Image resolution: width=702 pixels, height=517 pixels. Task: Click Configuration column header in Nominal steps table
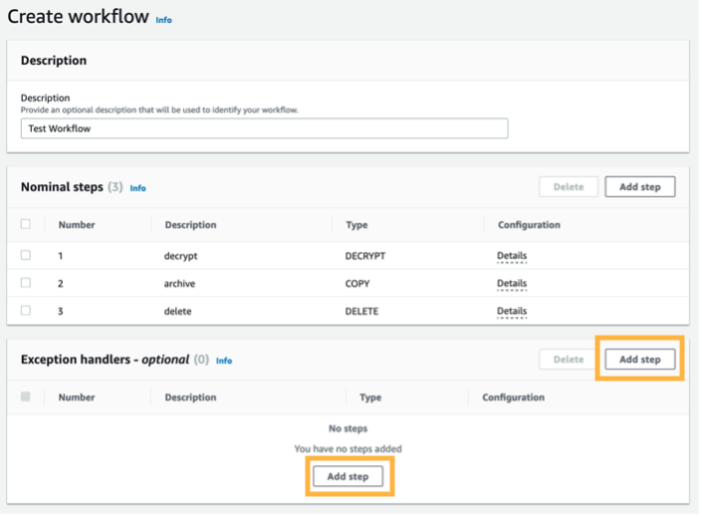[x=529, y=225]
